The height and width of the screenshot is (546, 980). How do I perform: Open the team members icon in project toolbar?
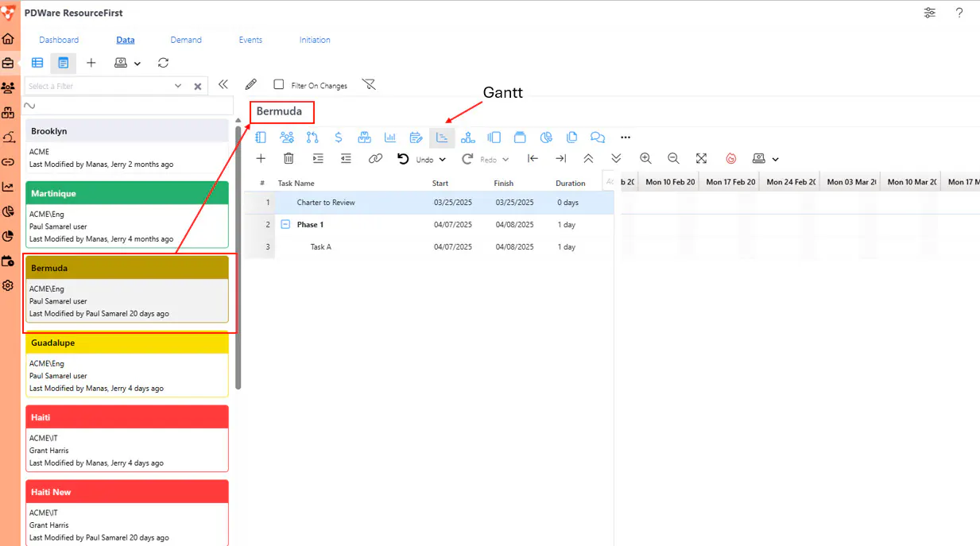tap(287, 137)
